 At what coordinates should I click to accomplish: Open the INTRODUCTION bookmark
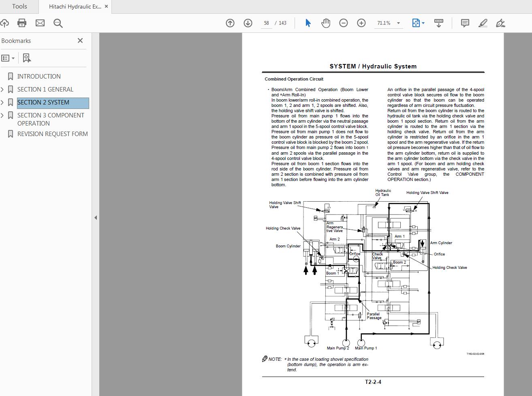39,77
